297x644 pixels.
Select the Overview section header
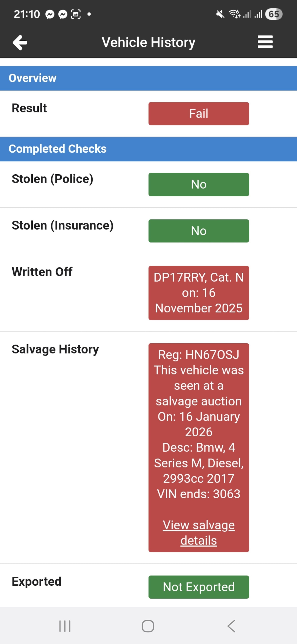pos(148,78)
